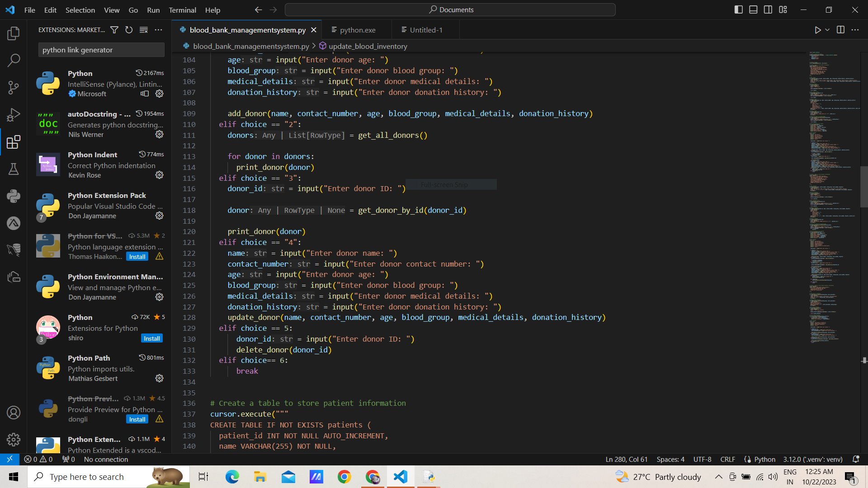Install the Python extension by shiro
This screenshot has height=488, width=868.
coord(152,338)
